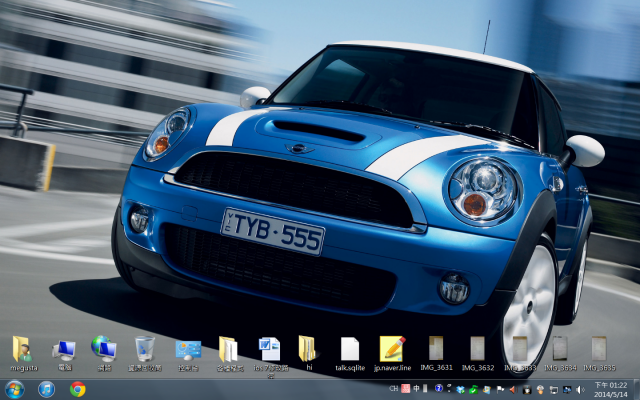The width and height of the screenshot is (640, 400).
Task: Click the dark coffee cup tray icon
Action: pyautogui.click(x=527, y=390)
